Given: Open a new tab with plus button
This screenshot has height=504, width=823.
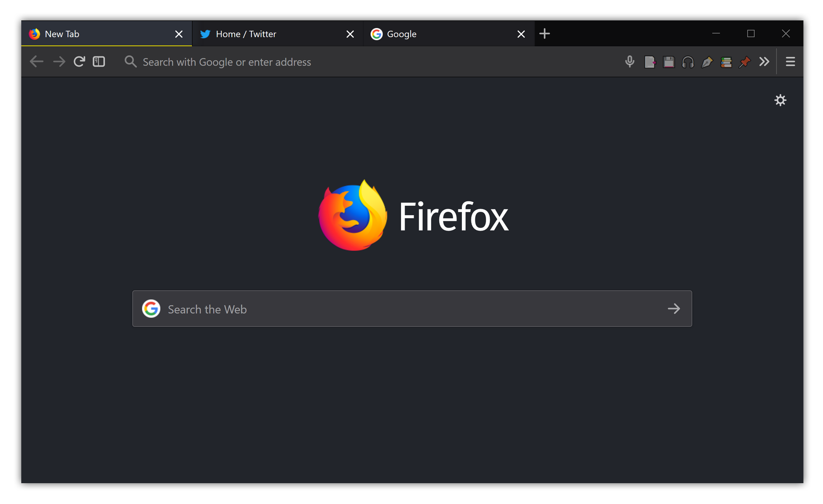Looking at the screenshot, I should pyautogui.click(x=544, y=33).
